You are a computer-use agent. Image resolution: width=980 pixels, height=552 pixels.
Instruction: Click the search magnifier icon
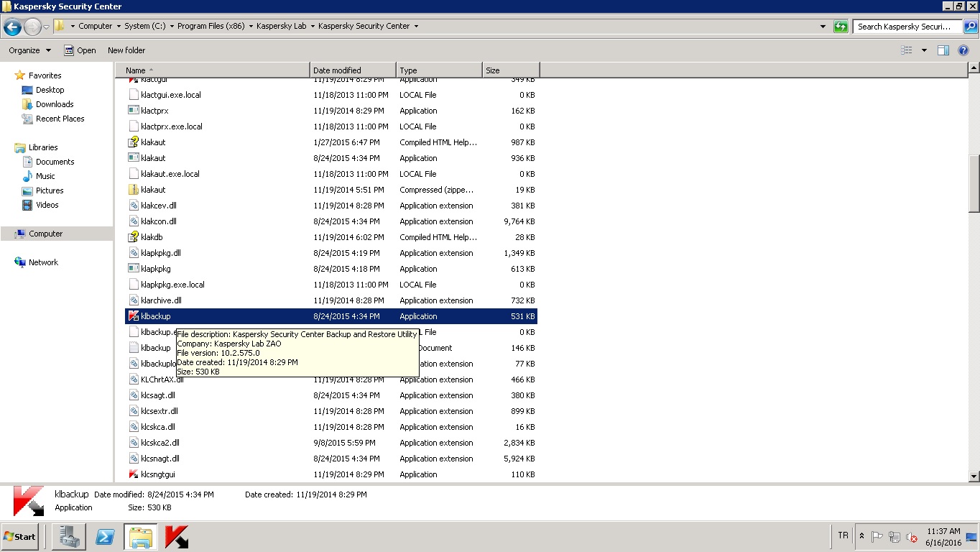(970, 27)
